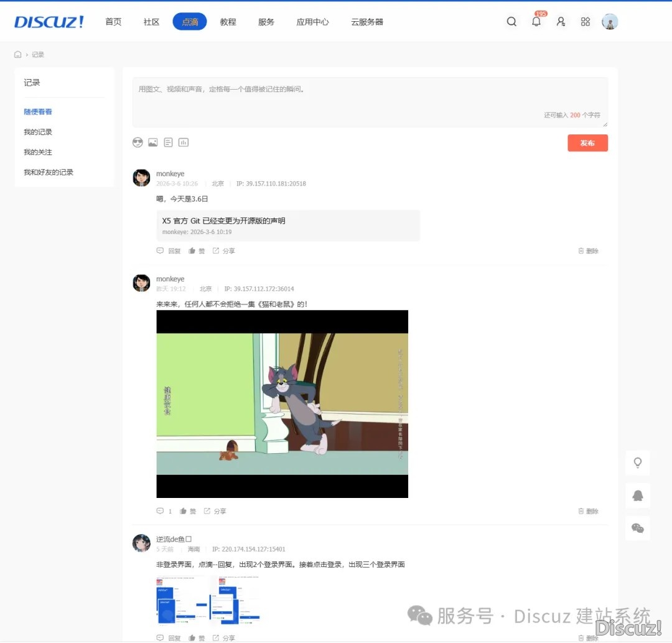Viewport: 672px width, 643px height.
Task: Select the poll/chart icon in the composer toolbar
Action: (184, 142)
